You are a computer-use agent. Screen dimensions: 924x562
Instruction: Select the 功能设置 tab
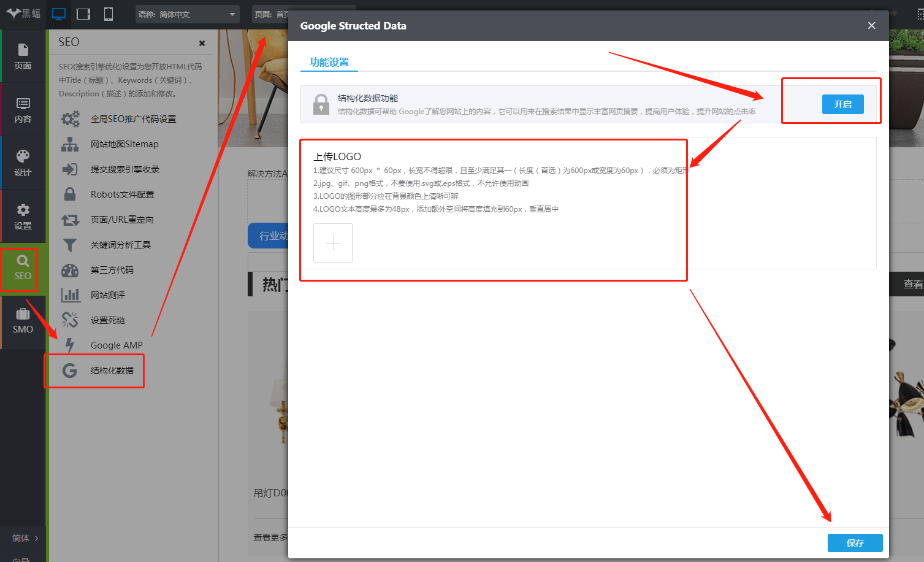[x=329, y=62]
